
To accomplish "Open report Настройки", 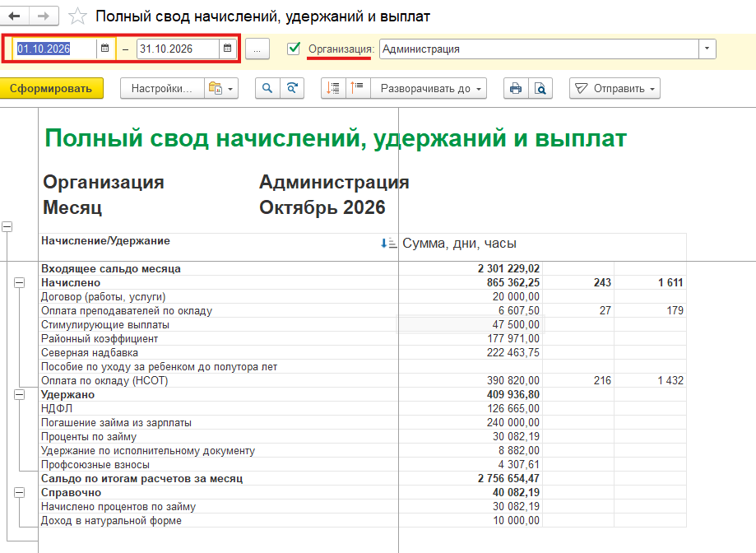I will (x=162, y=89).
